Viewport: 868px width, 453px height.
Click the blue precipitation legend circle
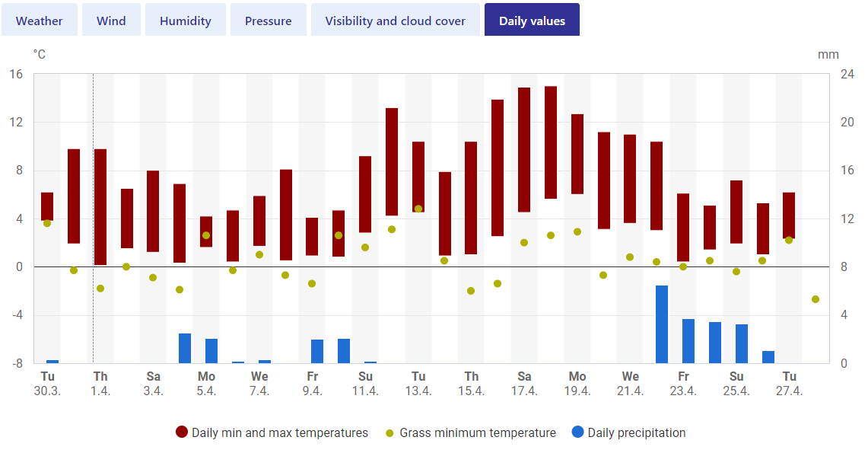(578, 432)
